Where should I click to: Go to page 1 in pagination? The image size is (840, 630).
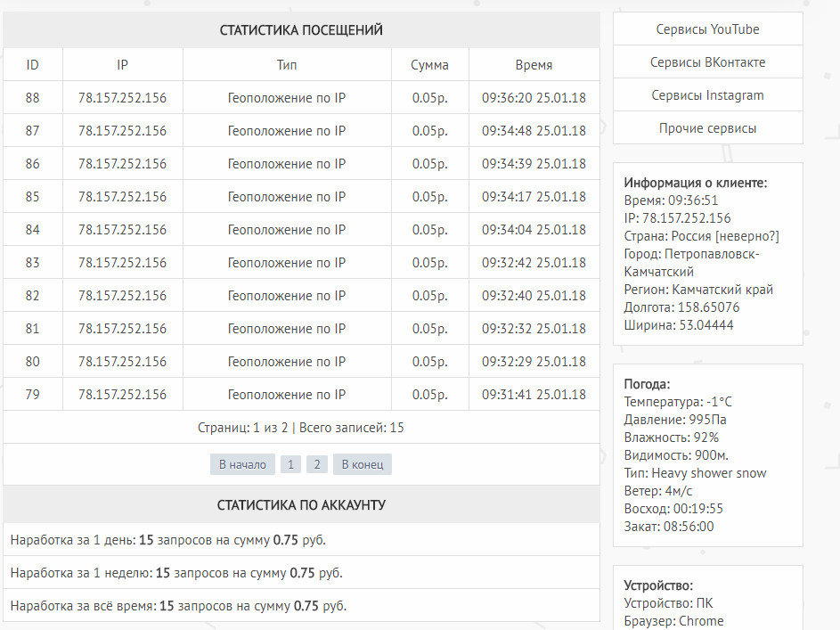pyautogui.click(x=290, y=464)
